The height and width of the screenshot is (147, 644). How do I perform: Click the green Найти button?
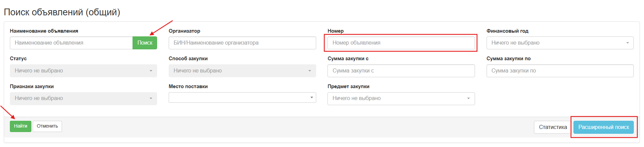(x=20, y=126)
